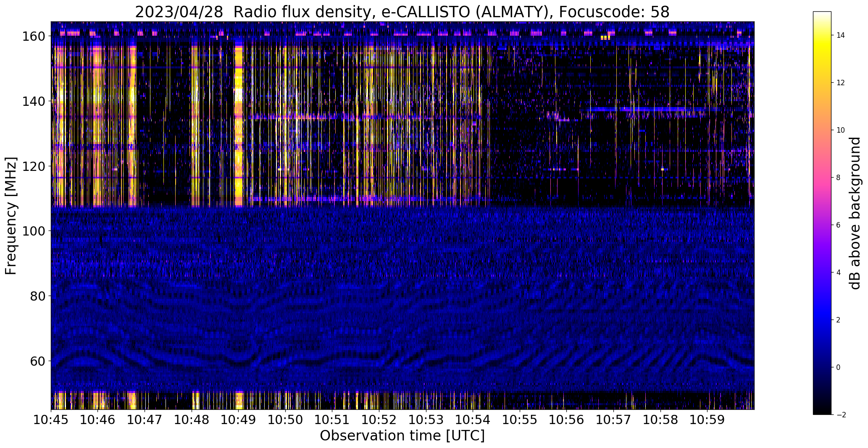
Task: Click the 60 frequency tick label
Action: click(x=37, y=361)
